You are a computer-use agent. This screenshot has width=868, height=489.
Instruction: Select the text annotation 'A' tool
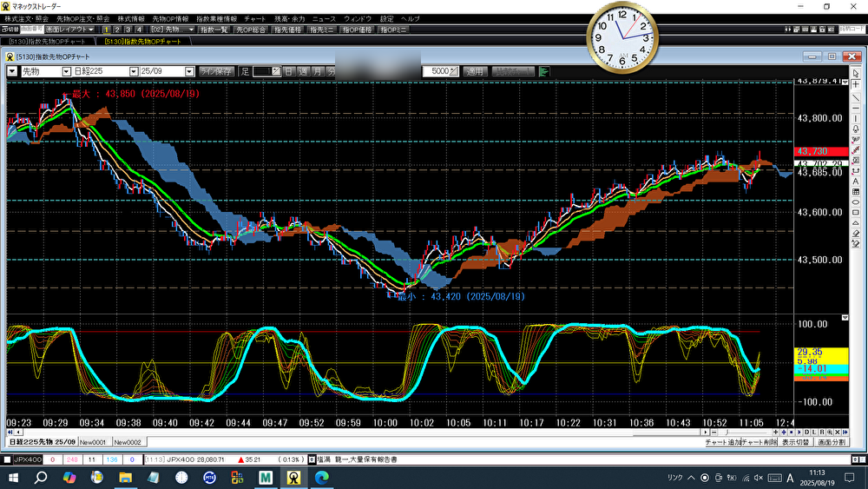856,182
